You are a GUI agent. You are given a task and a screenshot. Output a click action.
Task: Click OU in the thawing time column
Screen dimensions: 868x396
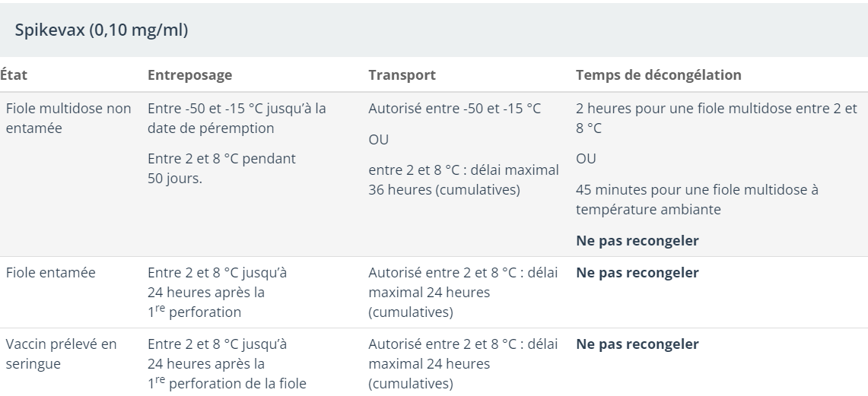coord(586,159)
